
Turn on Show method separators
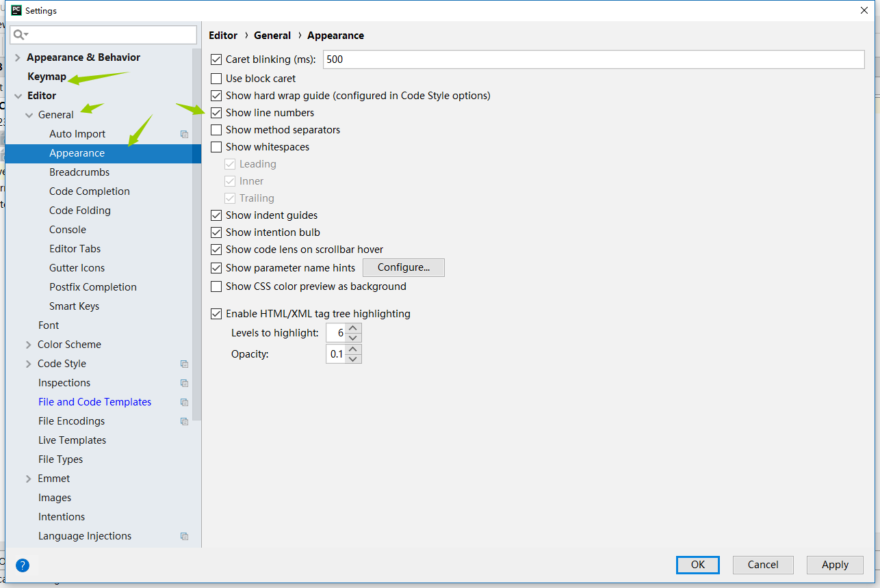pos(216,130)
